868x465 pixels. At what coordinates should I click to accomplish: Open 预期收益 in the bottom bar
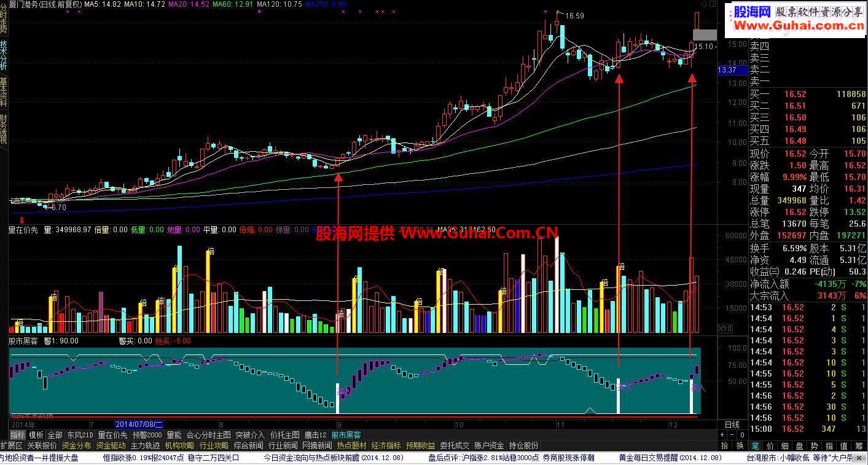pos(421,445)
